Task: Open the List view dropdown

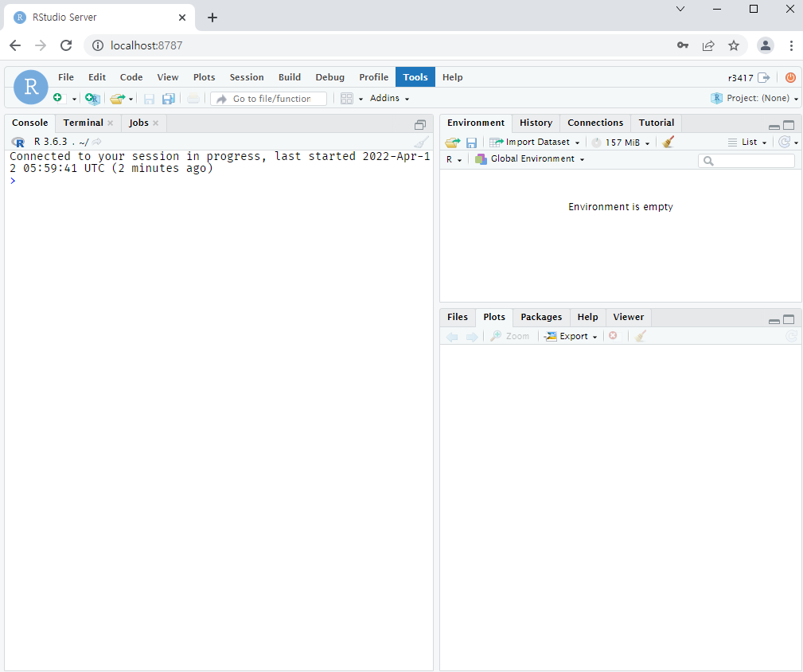Action: click(x=747, y=142)
